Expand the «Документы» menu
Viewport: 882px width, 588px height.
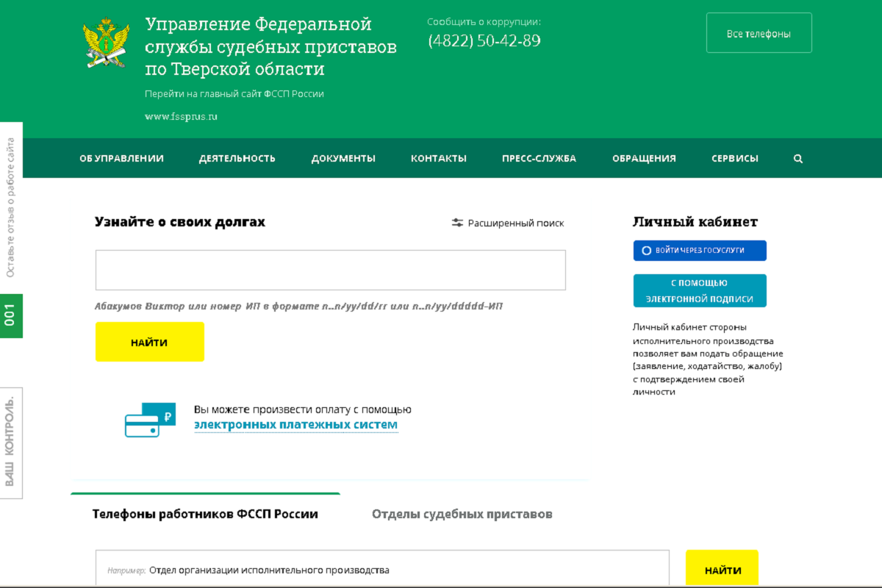(343, 159)
